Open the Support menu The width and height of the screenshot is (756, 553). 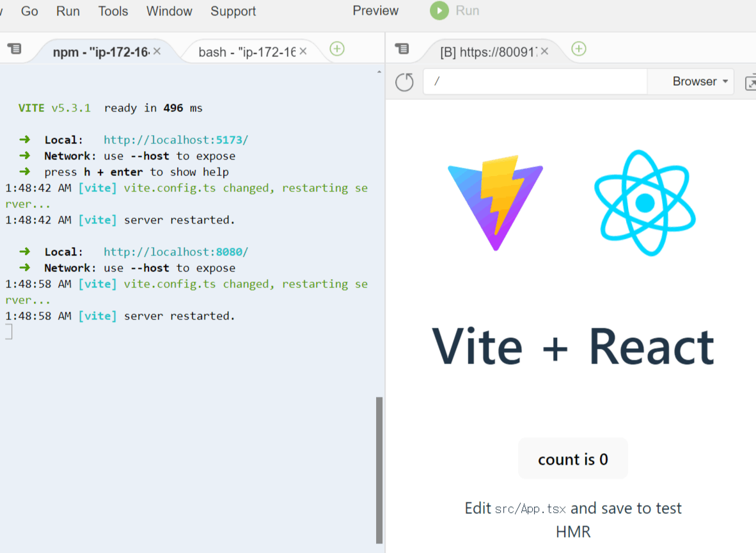233,11
